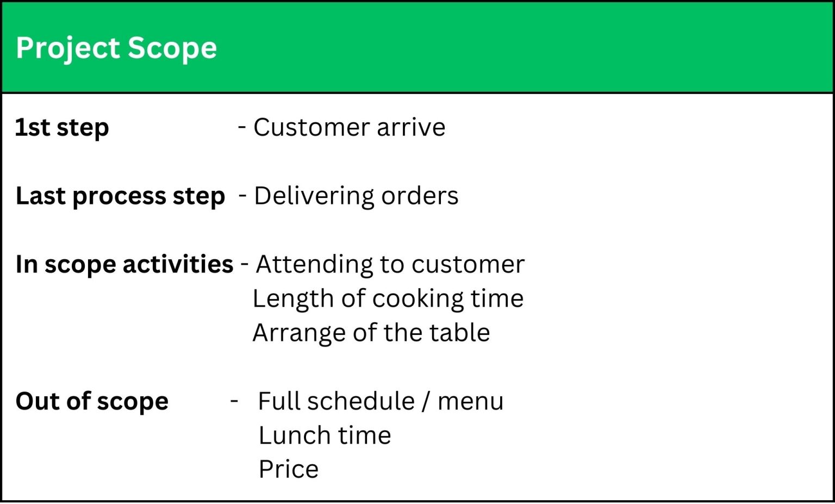
Task: Select the In scope activities label
Action: click(x=124, y=265)
